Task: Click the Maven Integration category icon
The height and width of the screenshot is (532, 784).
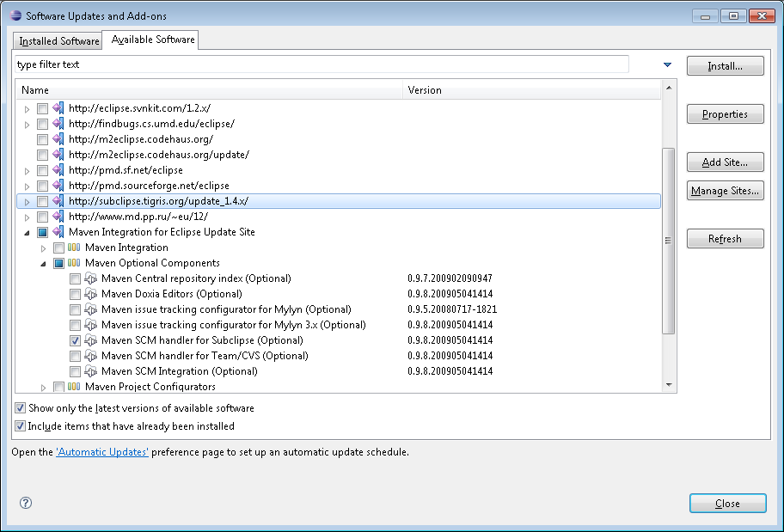Action: tap(75, 248)
